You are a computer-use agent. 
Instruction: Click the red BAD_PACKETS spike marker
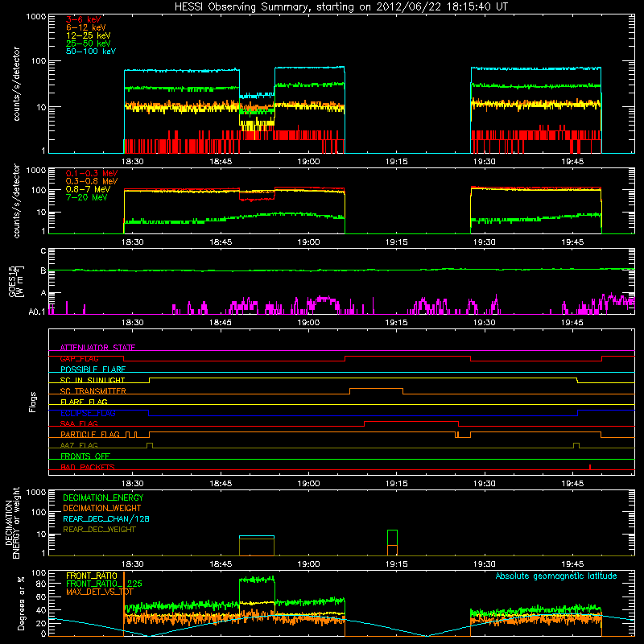click(x=590, y=467)
